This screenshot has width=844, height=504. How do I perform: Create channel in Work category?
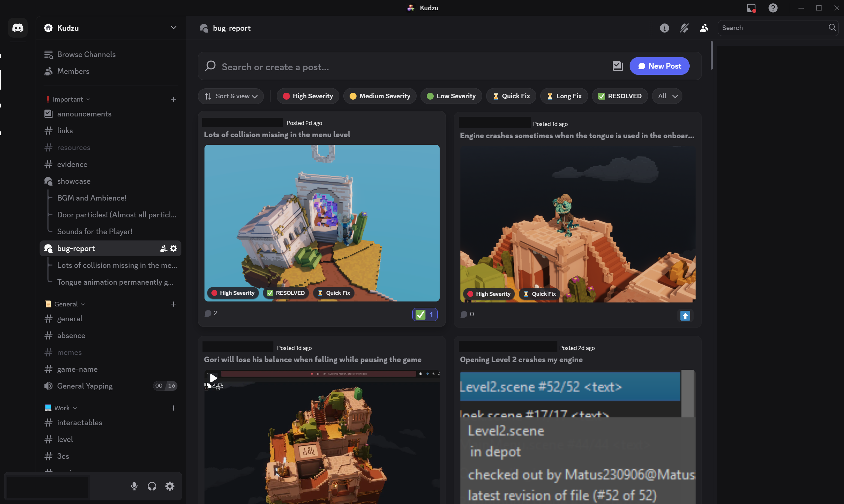tap(173, 408)
